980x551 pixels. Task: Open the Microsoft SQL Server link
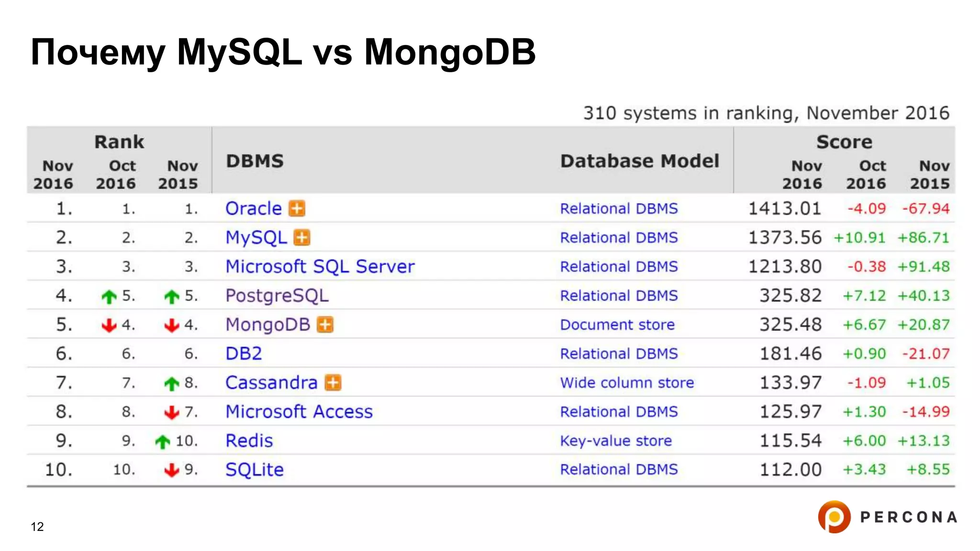pyautogui.click(x=320, y=266)
